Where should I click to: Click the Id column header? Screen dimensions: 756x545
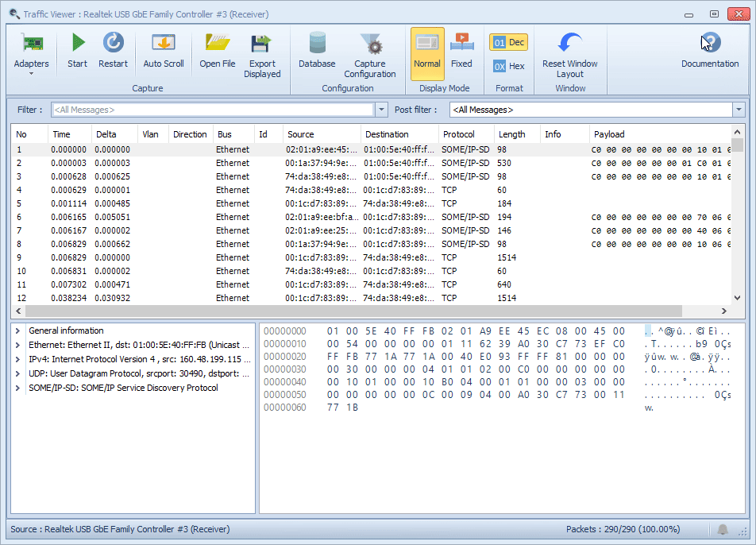268,134
